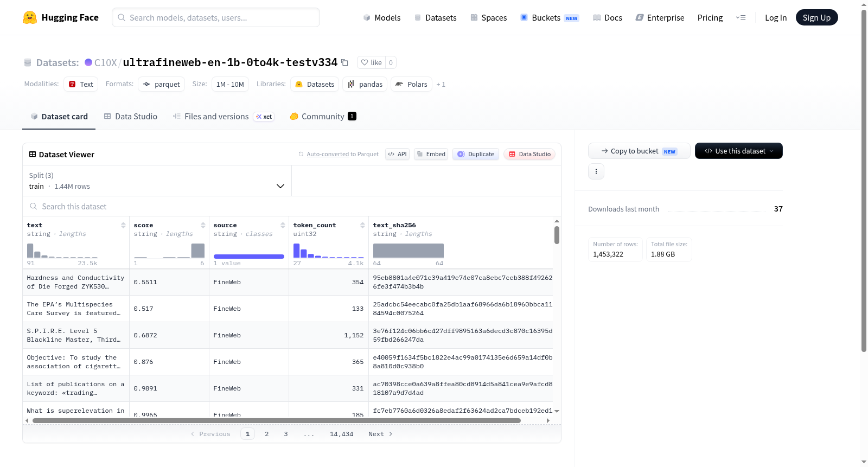The height and width of the screenshot is (467, 868).
Task: Click the table's vertical scrollbar thumb
Action: [x=557, y=235]
